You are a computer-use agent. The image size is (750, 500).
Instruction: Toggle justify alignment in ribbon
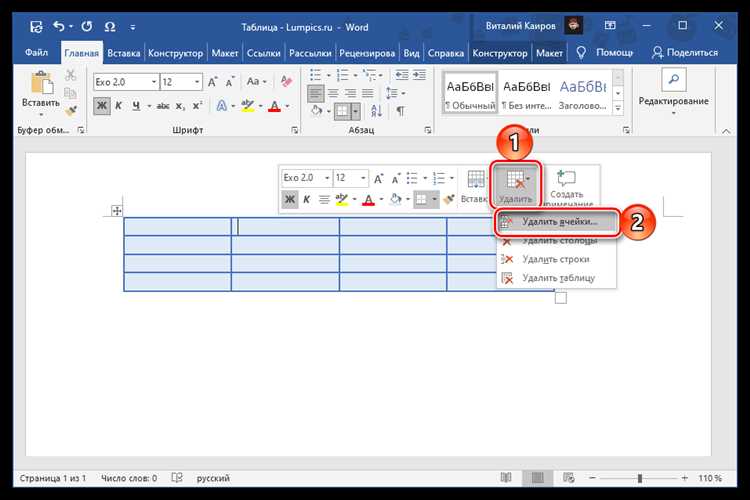pos(368,93)
